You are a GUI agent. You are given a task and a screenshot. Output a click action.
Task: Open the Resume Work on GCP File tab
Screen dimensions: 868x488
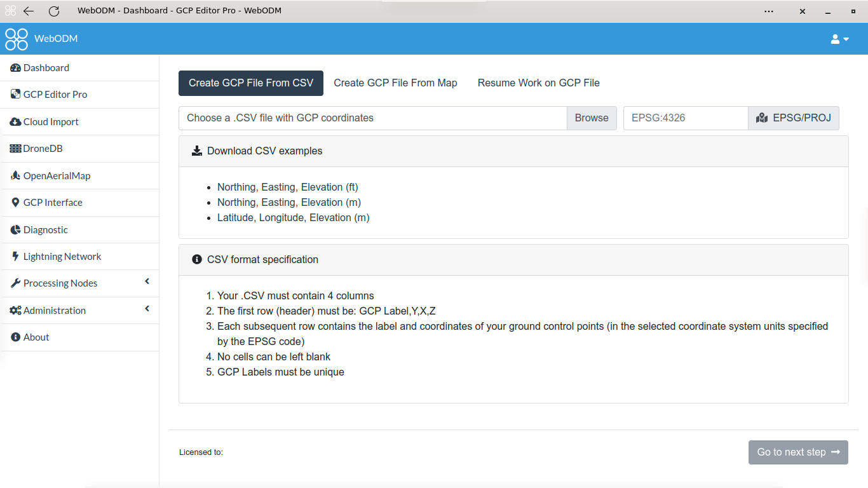tap(539, 83)
